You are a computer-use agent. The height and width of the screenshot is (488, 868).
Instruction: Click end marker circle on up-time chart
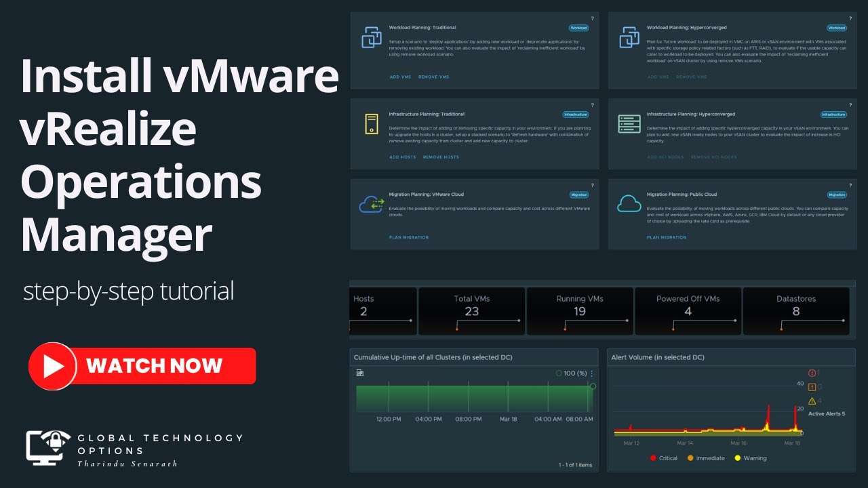[593, 386]
